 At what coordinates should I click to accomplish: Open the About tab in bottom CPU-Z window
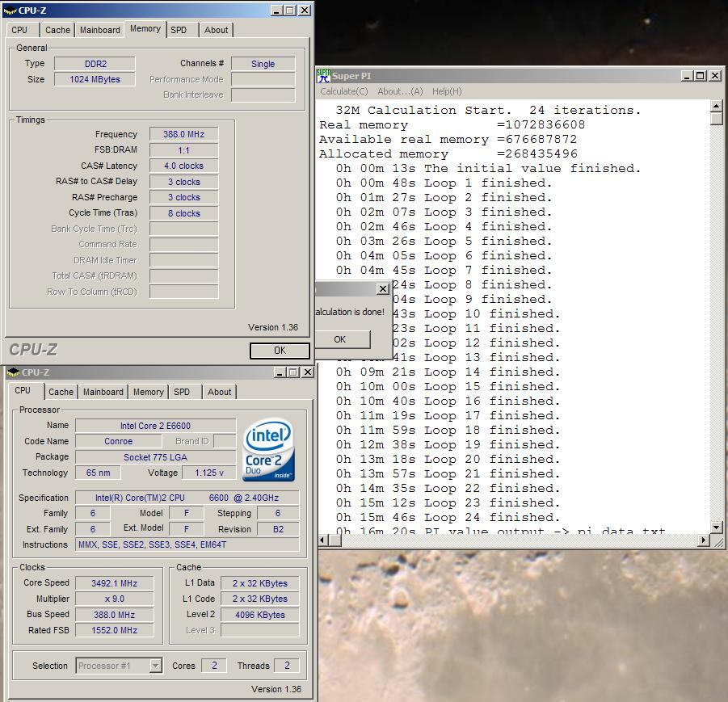219,392
